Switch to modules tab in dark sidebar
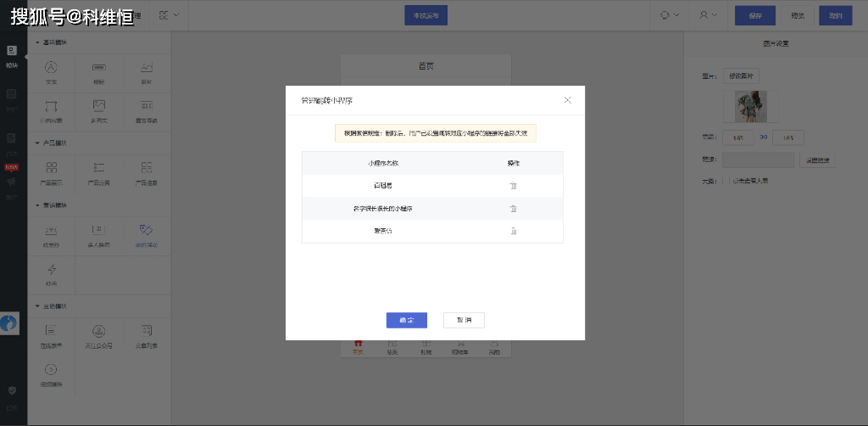The height and width of the screenshot is (426, 868). [x=12, y=57]
